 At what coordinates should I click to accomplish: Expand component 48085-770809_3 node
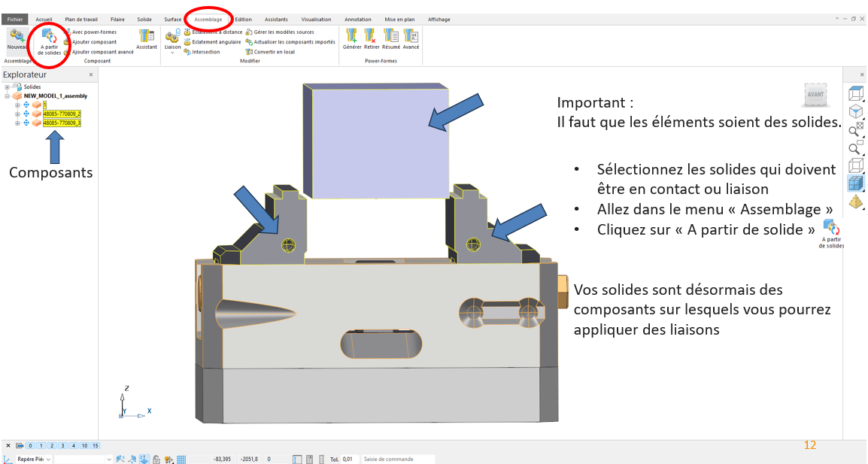[x=17, y=123]
